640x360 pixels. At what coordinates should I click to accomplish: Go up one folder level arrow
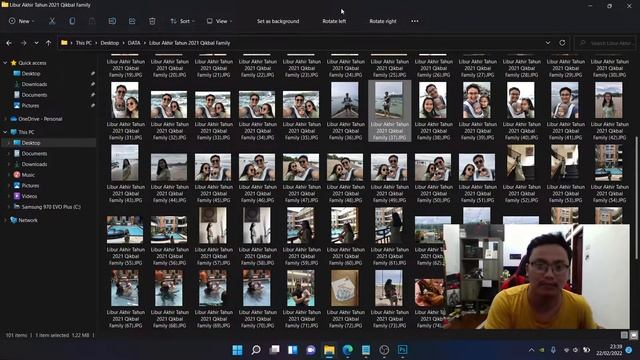[49, 43]
